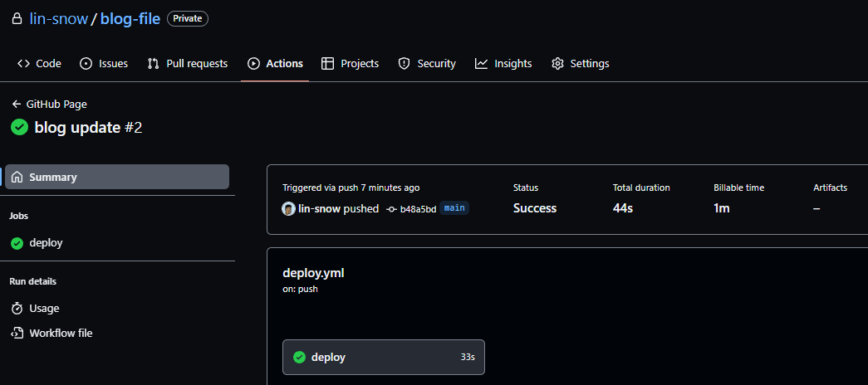Click the Workflow file code icon

tap(17, 333)
